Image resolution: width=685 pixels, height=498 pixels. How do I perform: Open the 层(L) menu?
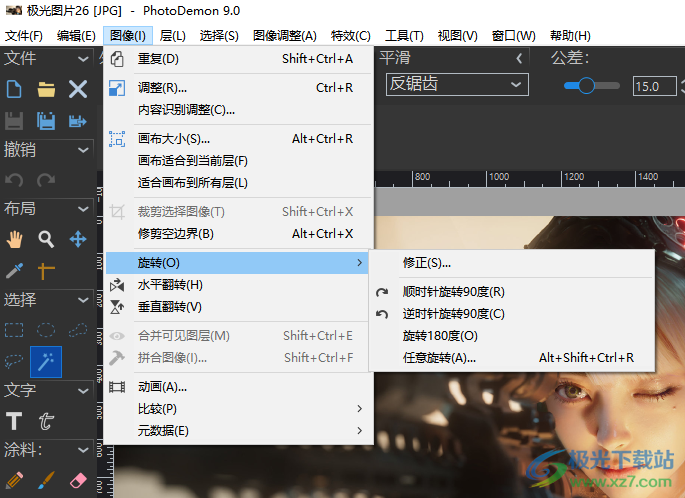[x=173, y=35]
